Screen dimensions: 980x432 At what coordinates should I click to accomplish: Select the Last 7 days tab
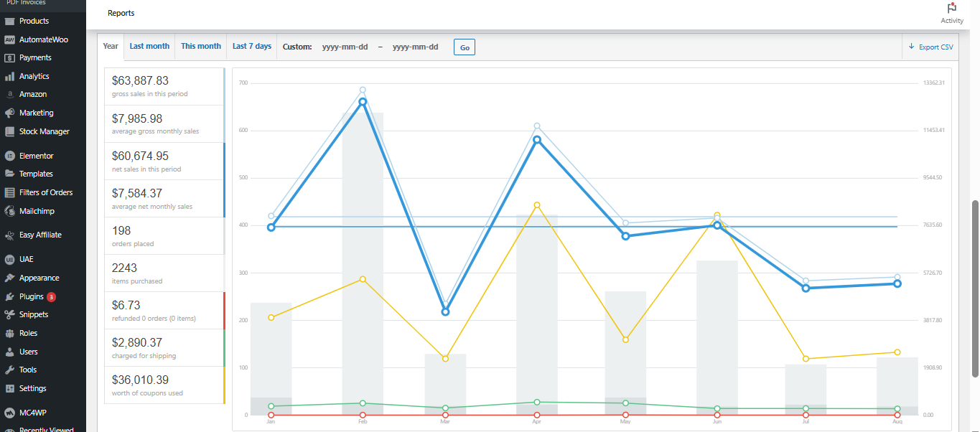point(252,46)
